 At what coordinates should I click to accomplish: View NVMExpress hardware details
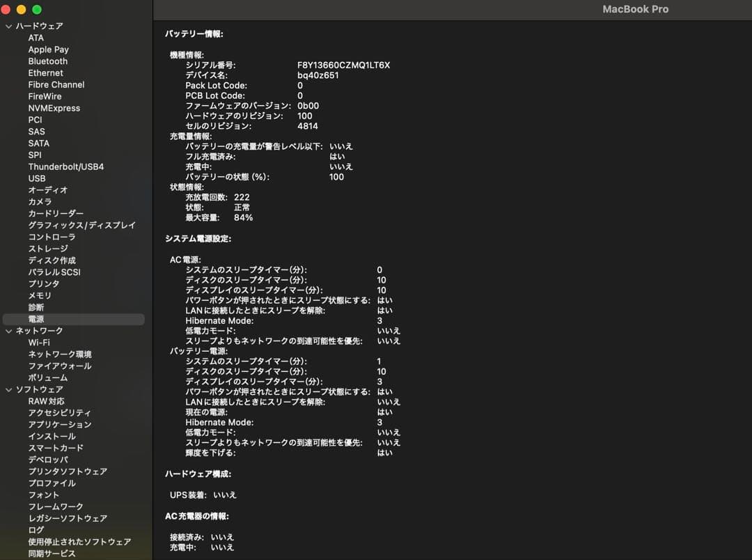pyautogui.click(x=54, y=107)
